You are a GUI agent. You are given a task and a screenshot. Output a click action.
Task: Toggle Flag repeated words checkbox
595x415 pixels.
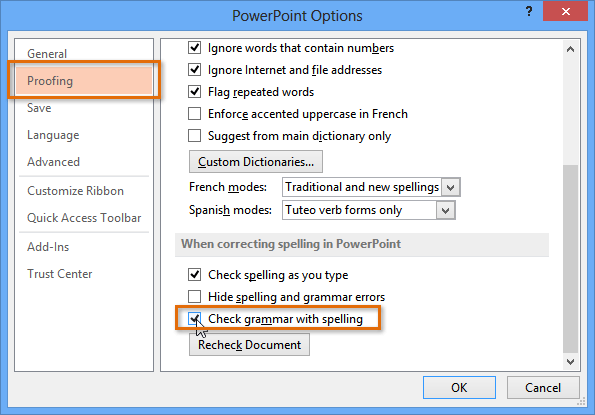tap(195, 92)
